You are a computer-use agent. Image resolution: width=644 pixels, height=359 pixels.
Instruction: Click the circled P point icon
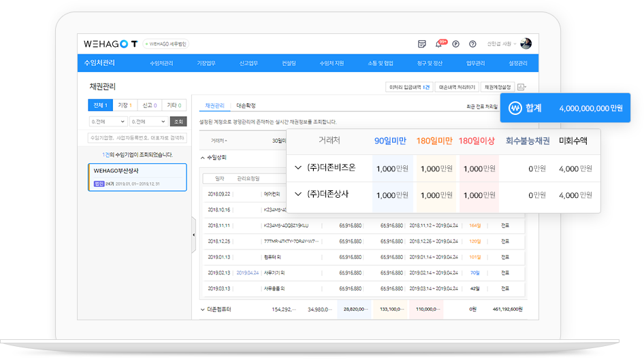tap(456, 44)
